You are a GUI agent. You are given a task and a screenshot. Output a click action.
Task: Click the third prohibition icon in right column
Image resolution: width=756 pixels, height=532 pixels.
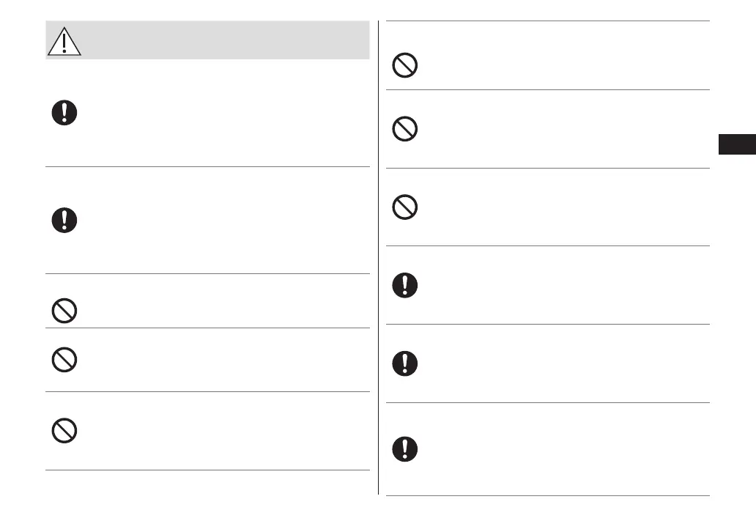(x=405, y=208)
